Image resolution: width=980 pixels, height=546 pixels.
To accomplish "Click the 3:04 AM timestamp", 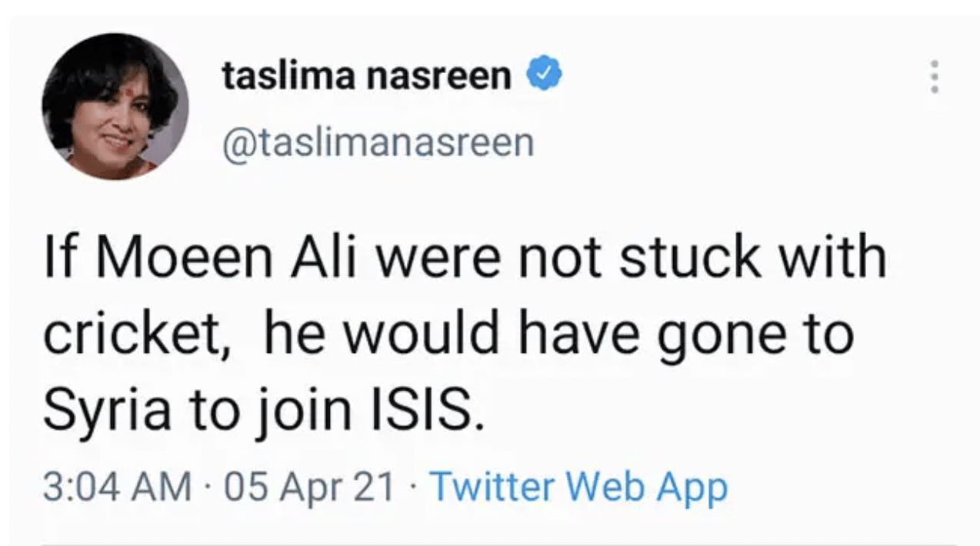I will (x=117, y=487).
